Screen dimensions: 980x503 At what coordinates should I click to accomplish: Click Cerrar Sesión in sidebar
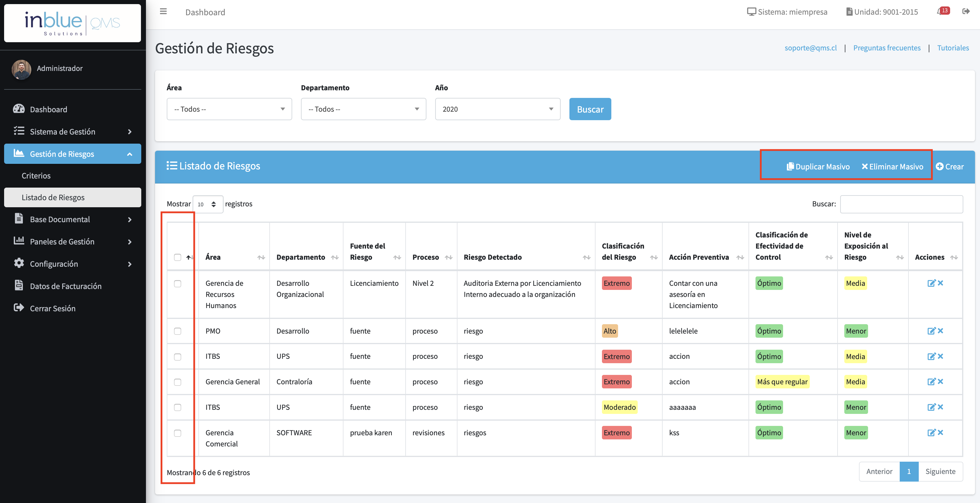click(72, 308)
